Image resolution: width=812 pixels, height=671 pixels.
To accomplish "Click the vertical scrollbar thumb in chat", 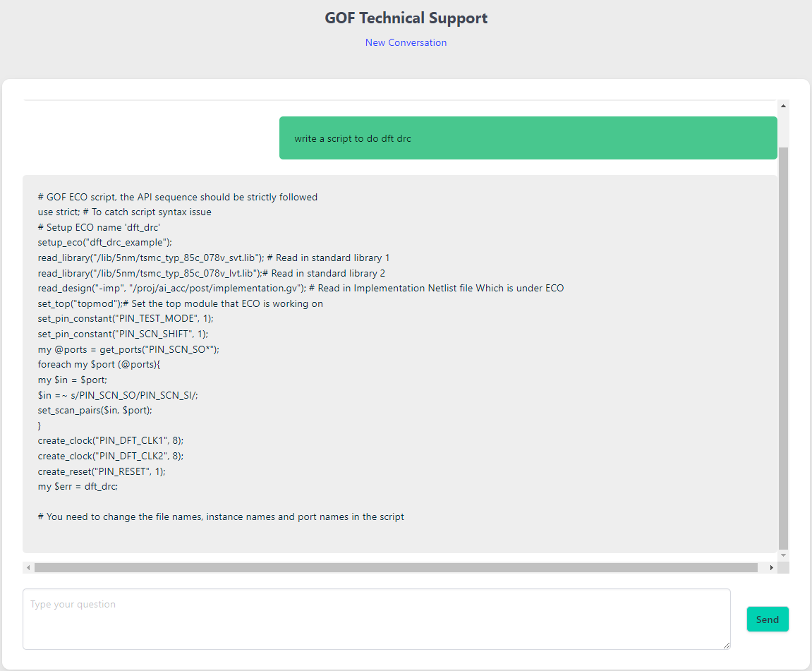I will 783,346.
